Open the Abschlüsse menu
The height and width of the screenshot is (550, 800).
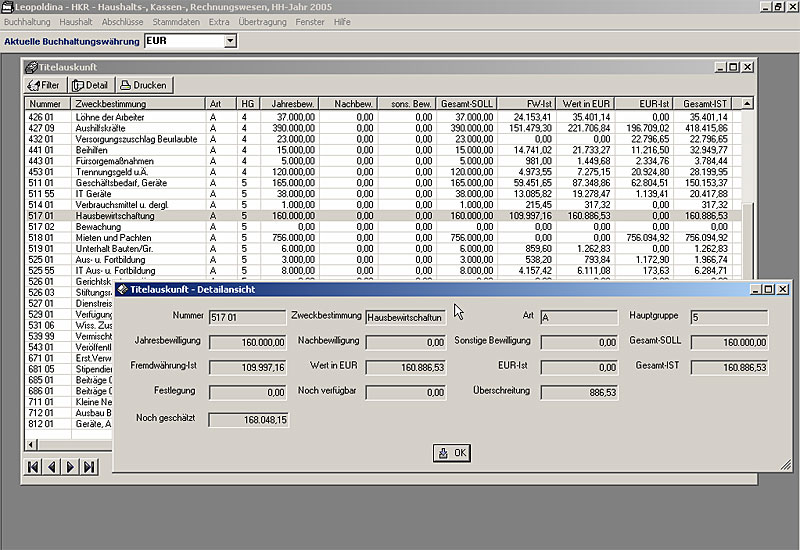click(x=122, y=22)
